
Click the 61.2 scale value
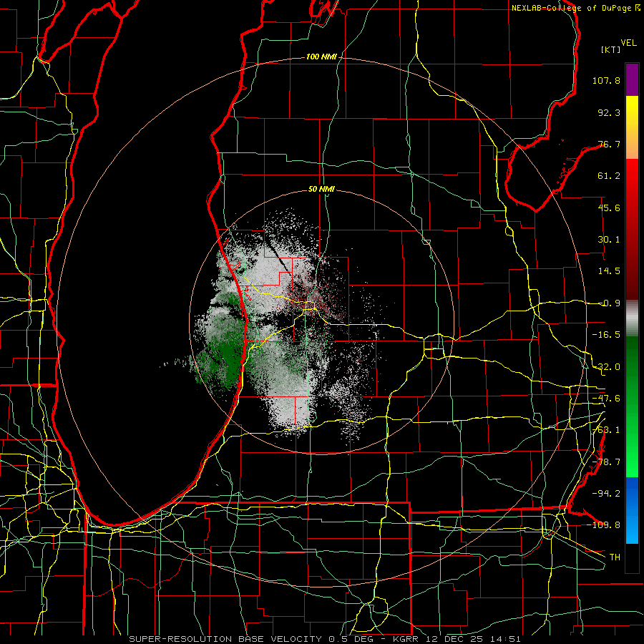click(x=609, y=176)
